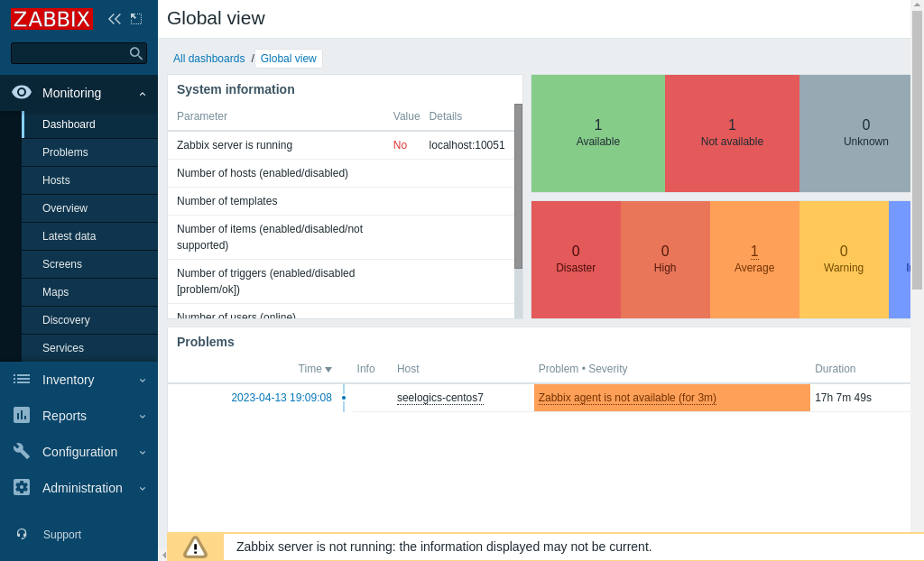Focus the sidebar search field
Viewport: 924px width, 561px height.
[69, 53]
